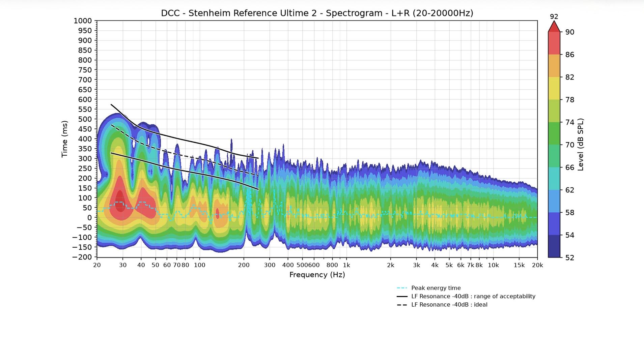The width and height of the screenshot is (644, 364).
Task: Click the orange 82-86 dB colorbar segment
Action: [554, 66]
